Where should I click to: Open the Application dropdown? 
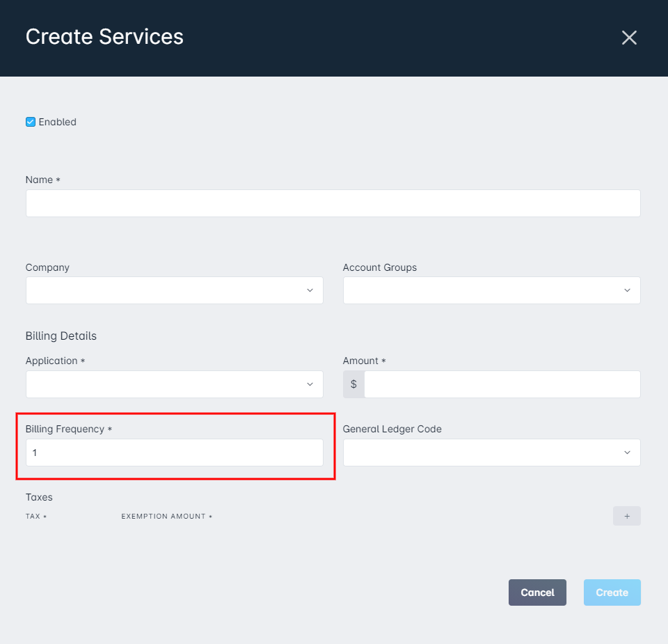[x=174, y=384]
